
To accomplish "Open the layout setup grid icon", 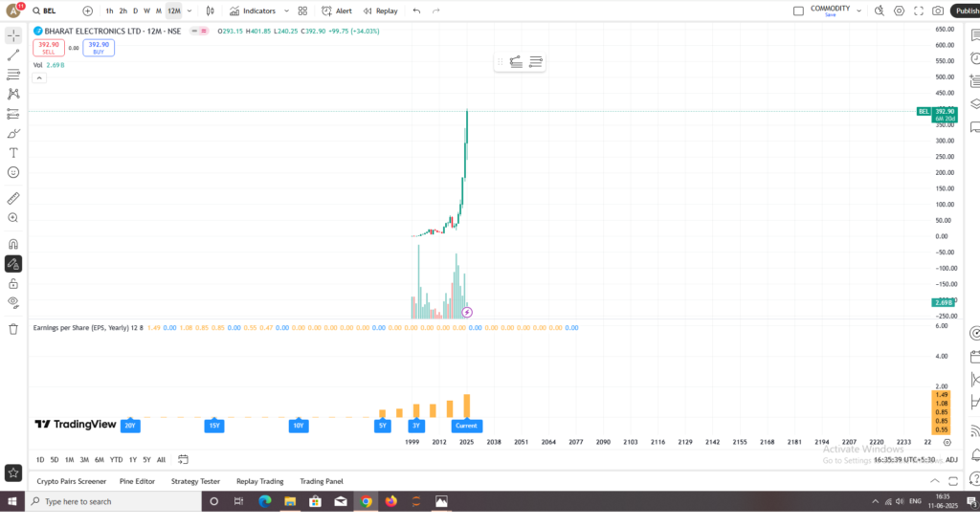I will (x=302, y=11).
